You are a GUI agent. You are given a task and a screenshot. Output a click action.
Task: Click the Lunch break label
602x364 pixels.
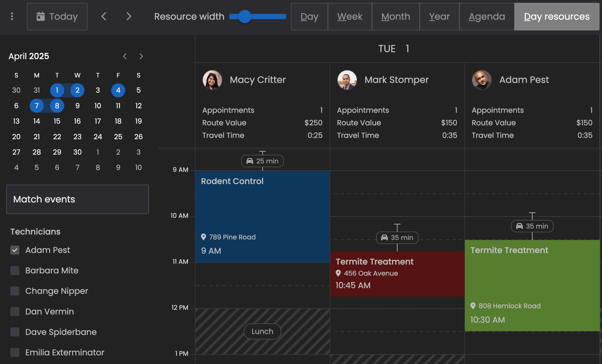[x=262, y=331]
